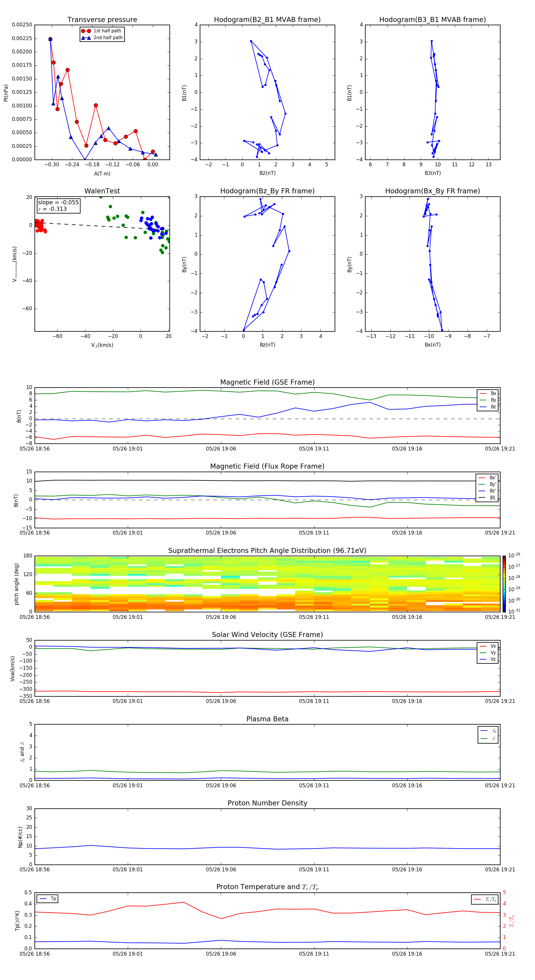
Task: Click the 'Bz(nT)' x-axis label
Action: [267, 345]
